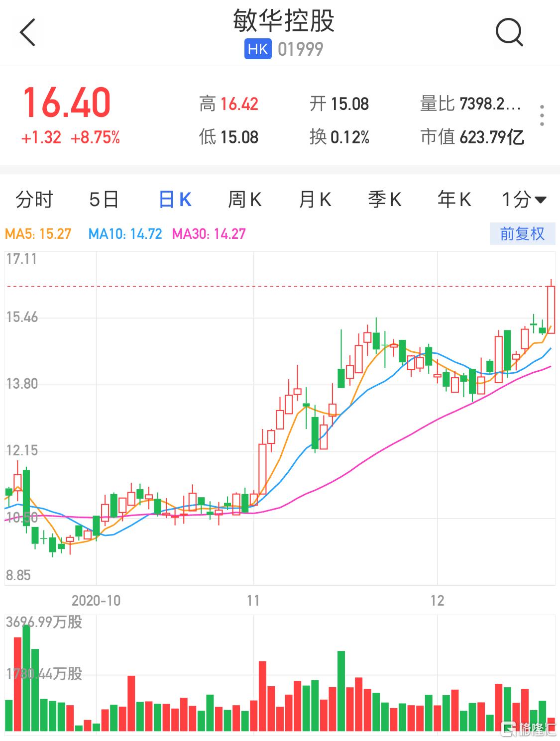Tap the back arrow icon
The height and width of the screenshot is (741, 560).
click(27, 32)
